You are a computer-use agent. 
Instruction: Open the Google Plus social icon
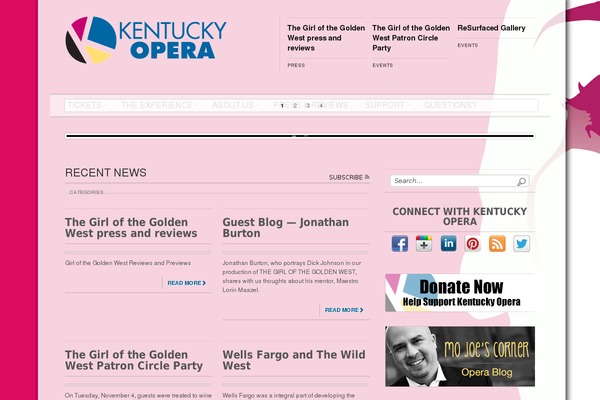pyautogui.click(x=424, y=244)
